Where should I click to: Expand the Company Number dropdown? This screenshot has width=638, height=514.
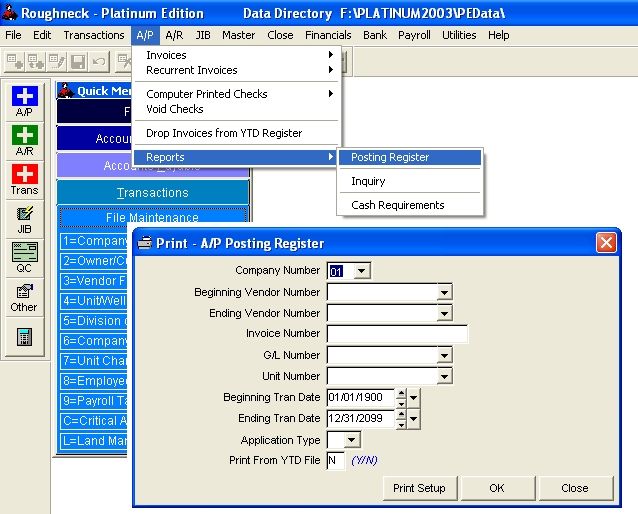[x=361, y=271]
